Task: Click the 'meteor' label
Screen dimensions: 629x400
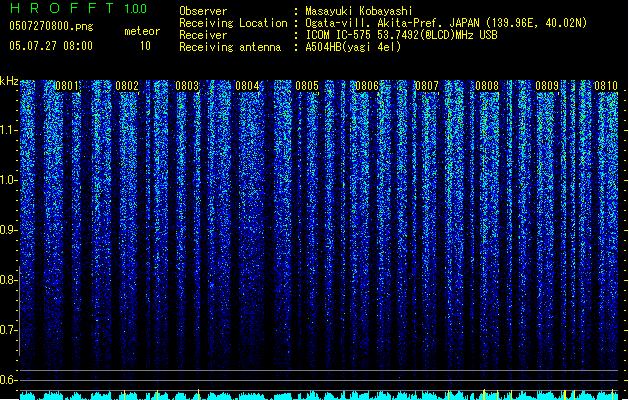Action: (142, 31)
